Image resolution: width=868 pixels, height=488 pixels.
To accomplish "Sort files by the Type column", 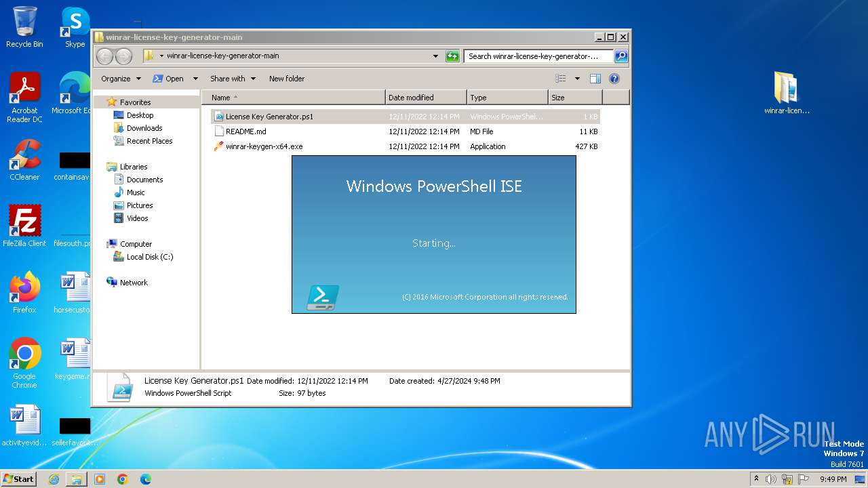I will pyautogui.click(x=507, y=98).
